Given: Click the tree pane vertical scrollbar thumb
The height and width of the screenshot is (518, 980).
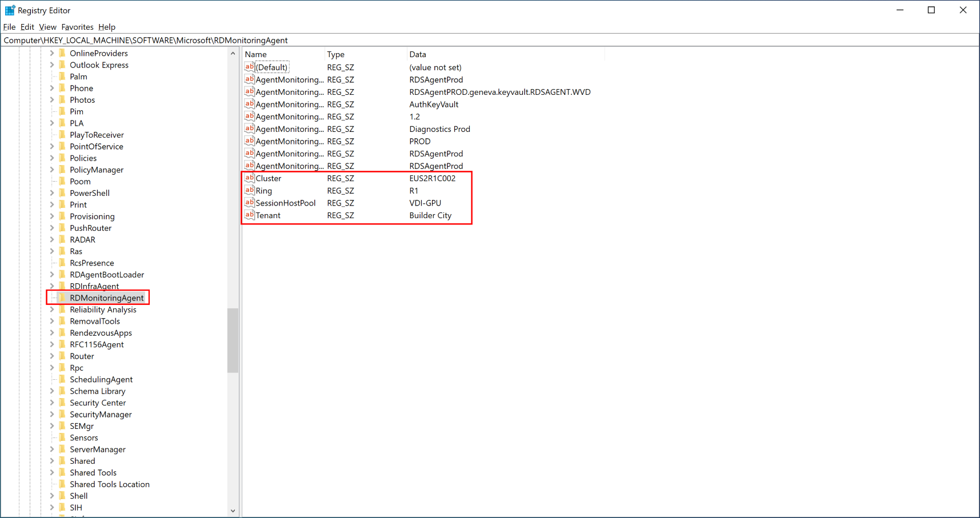Looking at the screenshot, I should point(233,340).
